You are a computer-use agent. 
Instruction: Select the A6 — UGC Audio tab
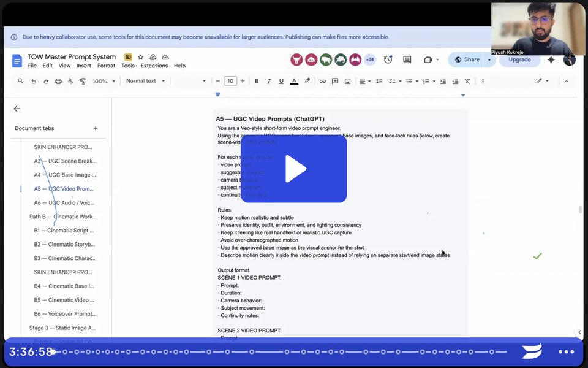(64, 203)
